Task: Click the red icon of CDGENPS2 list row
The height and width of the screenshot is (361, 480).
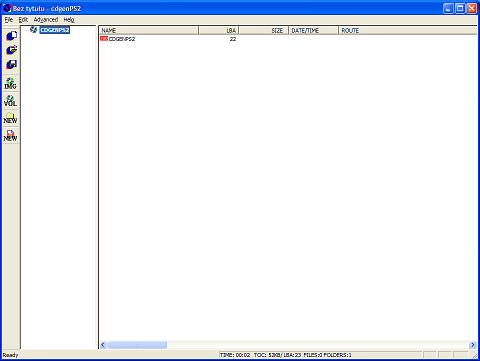Action: coord(104,39)
